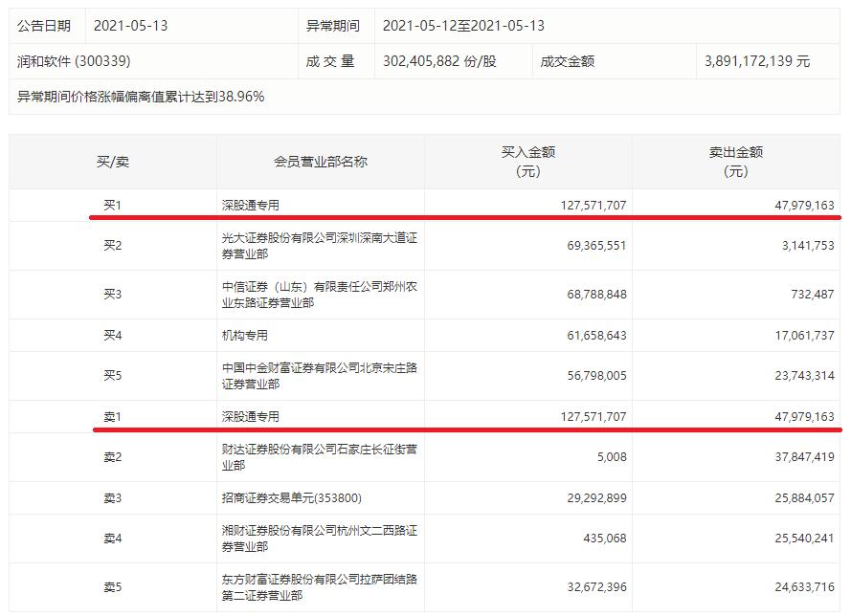Viewport: 851px width, 616px height.
Task: Select the 机构专用 entry in 买4 row
Action: click(x=247, y=335)
